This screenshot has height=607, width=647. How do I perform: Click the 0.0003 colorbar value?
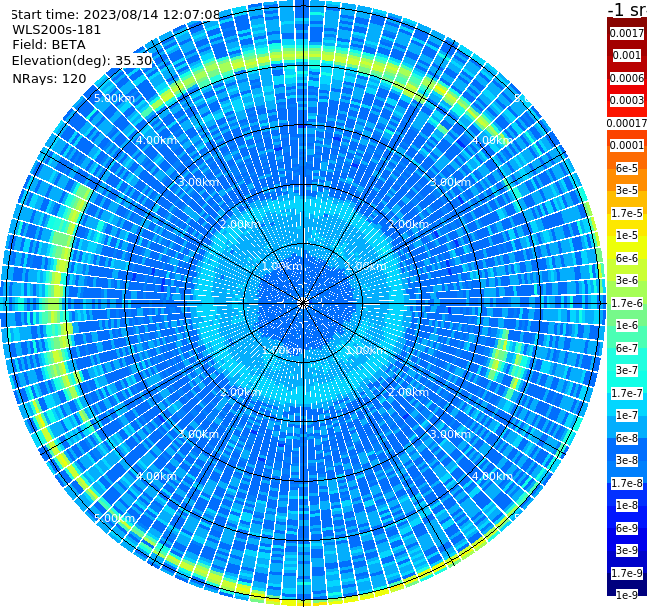pyautogui.click(x=627, y=100)
